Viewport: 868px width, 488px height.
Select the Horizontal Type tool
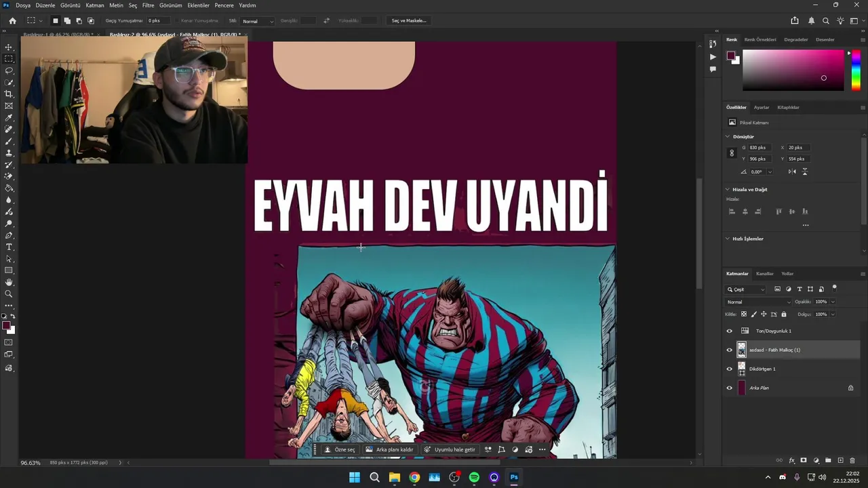point(9,247)
